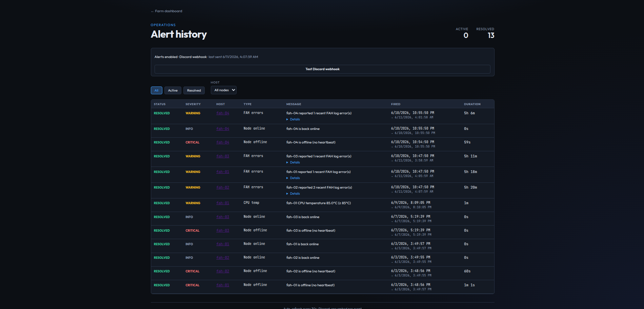Click the STATUS column header

click(x=160, y=104)
